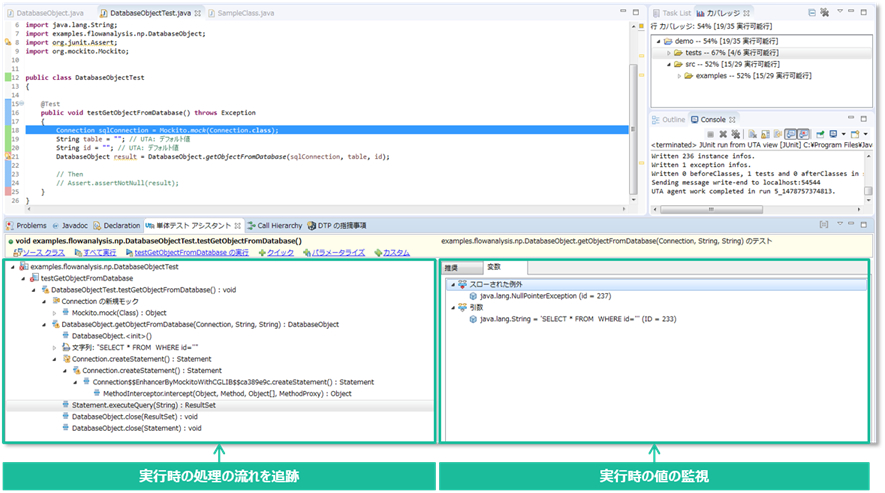Select the tests -- 67% coverage row
Viewport: 885px width, 493px height.
click(761, 53)
